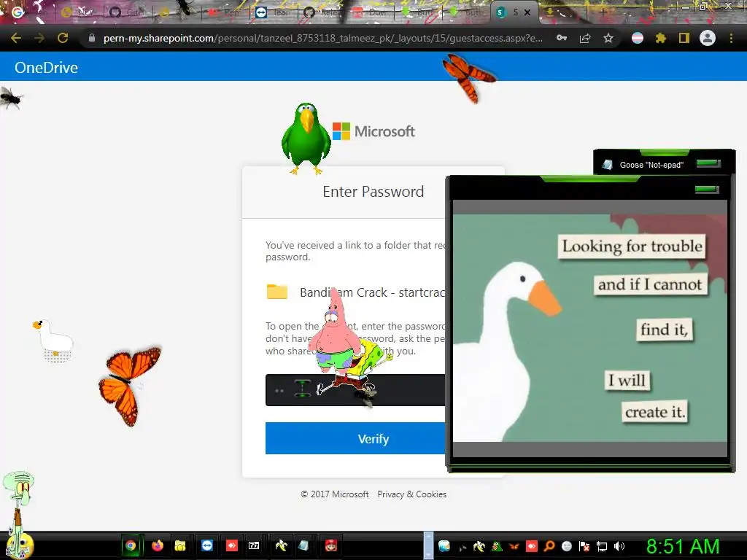Click the 'Enter Password' heading text

pos(373,192)
